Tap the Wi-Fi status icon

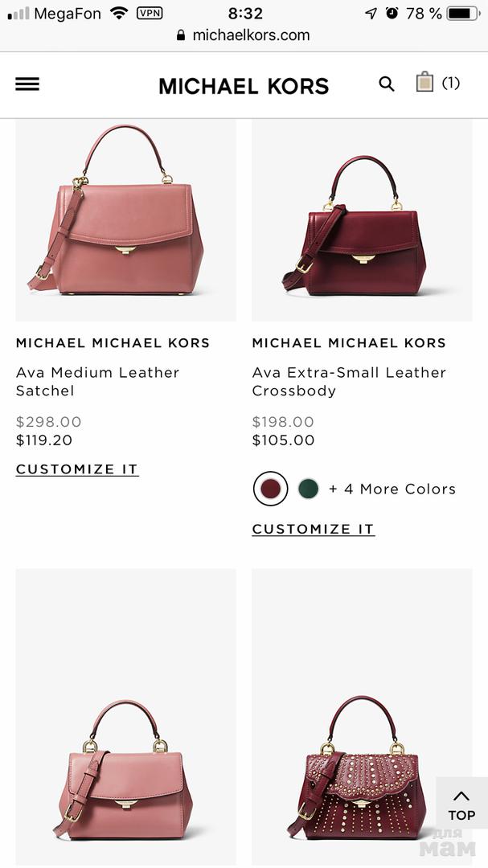(x=119, y=13)
